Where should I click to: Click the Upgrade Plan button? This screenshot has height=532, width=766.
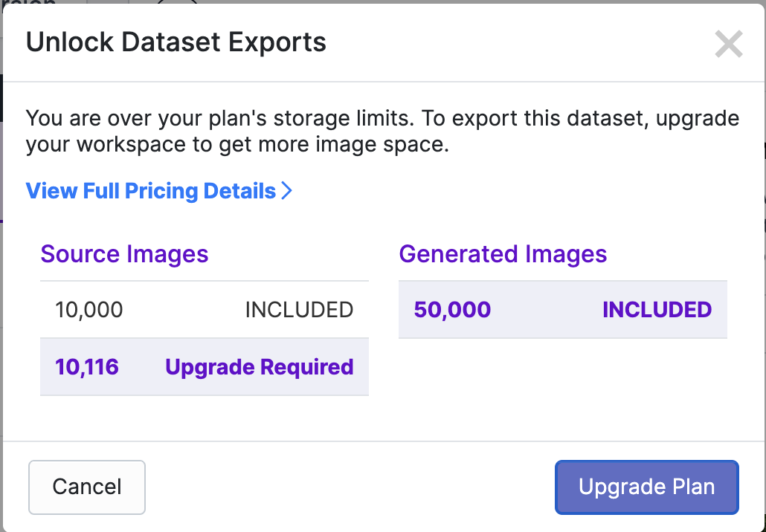tap(646, 487)
